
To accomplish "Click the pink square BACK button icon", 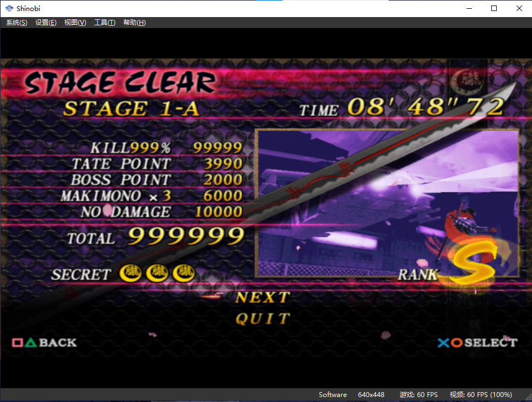I will tap(17, 343).
